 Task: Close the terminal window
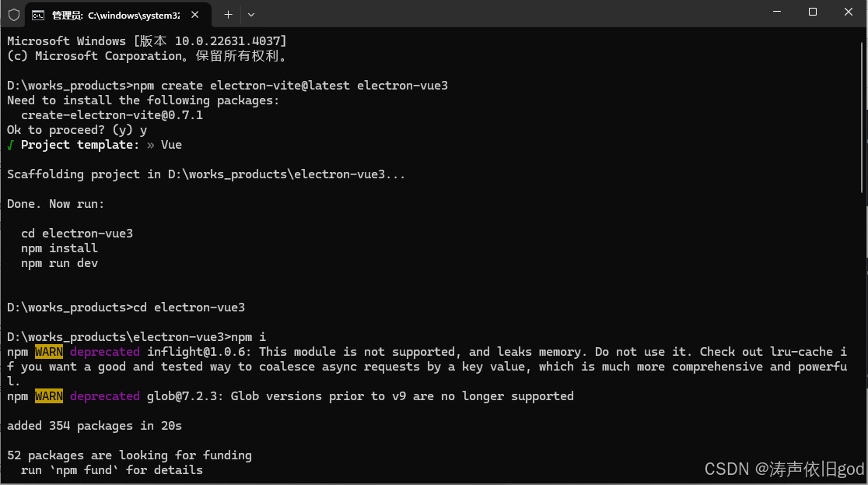[848, 12]
